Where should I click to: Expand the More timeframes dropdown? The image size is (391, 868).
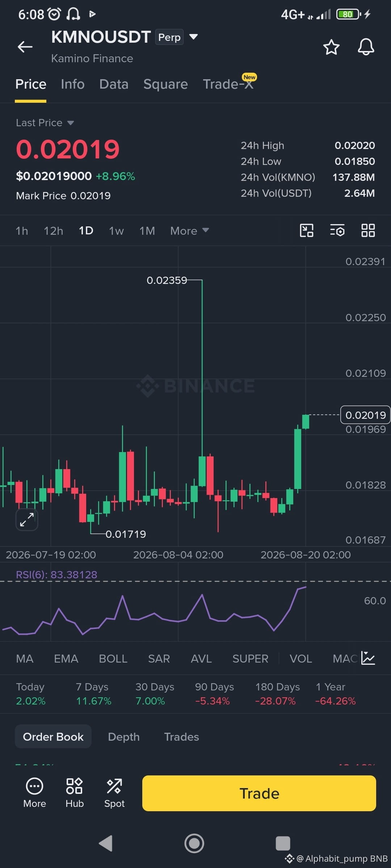click(189, 231)
